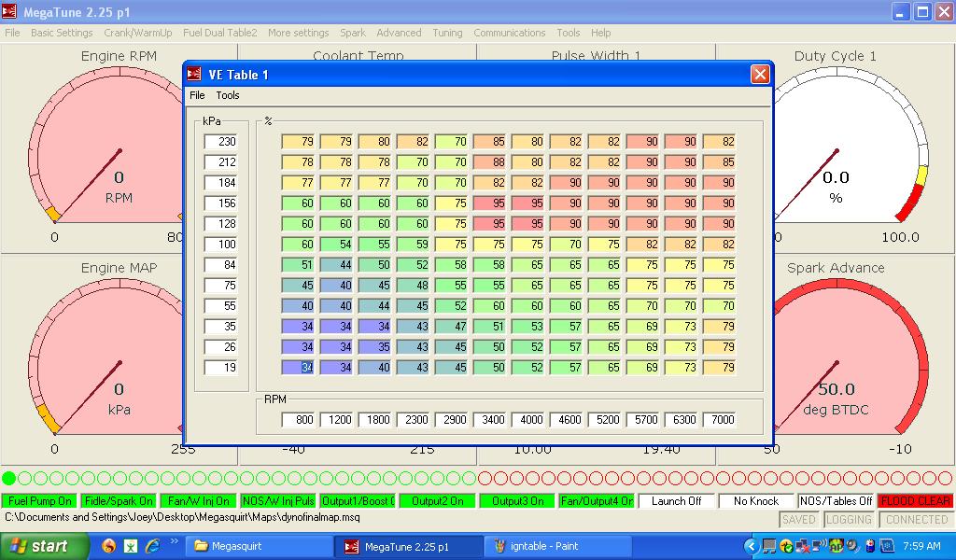Open Excel from the quick launch bar
The image size is (956, 560).
pyautogui.click(x=132, y=546)
